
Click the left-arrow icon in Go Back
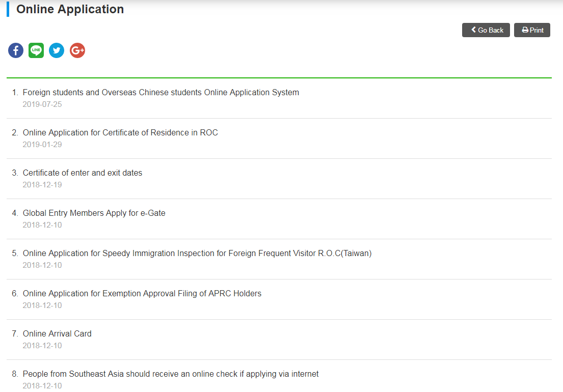point(473,30)
